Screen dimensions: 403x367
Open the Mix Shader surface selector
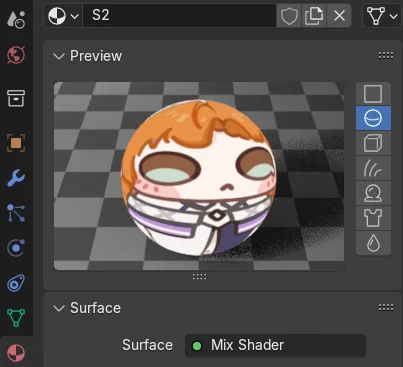[275, 345]
